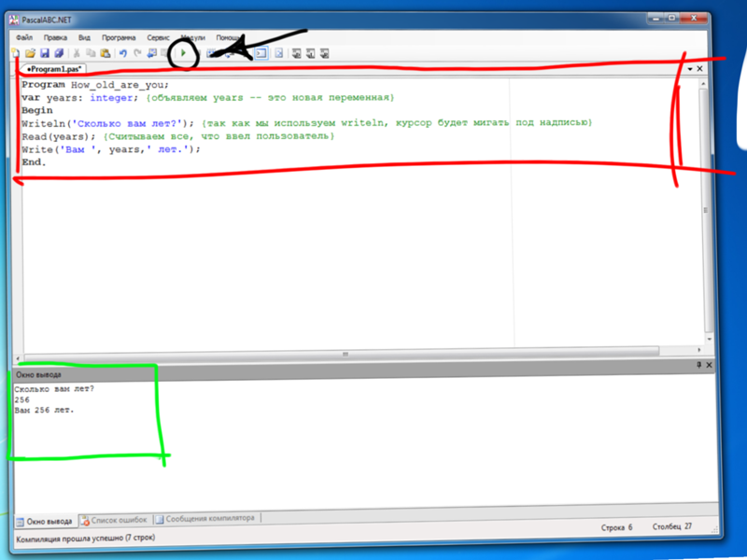Select the Program1.pas editor tab

[x=54, y=69]
